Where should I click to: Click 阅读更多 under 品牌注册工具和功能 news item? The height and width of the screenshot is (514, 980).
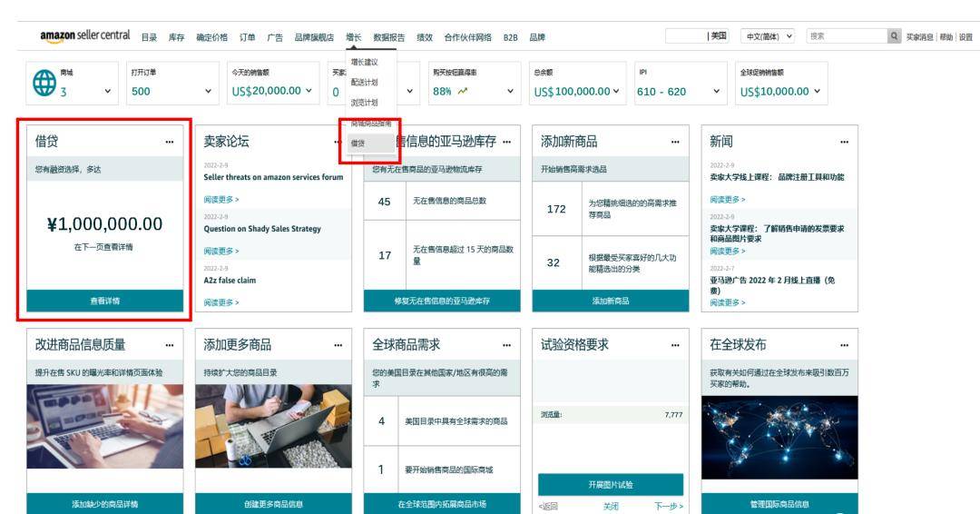pos(728,200)
